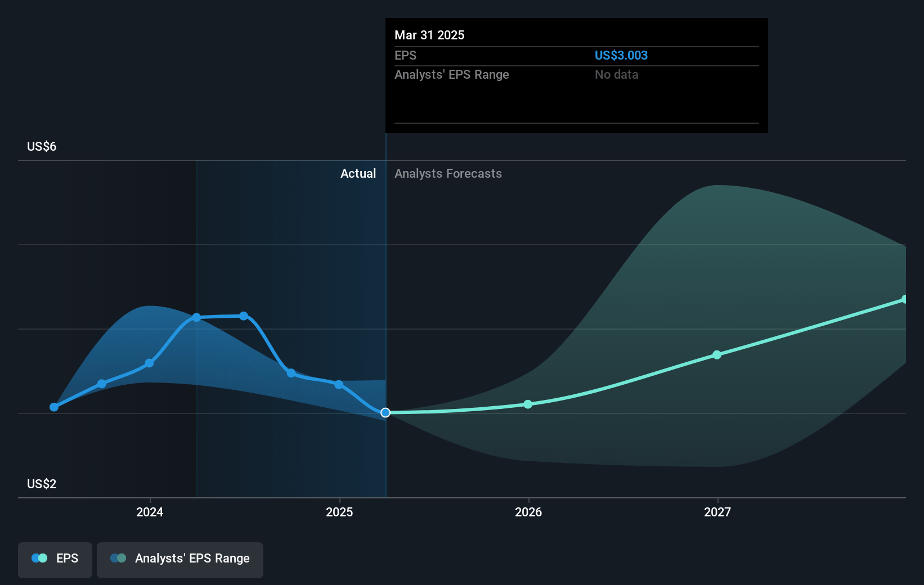This screenshot has height=585, width=924.
Task: Click the 2024 axis label
Action: (x=150, y=512)
